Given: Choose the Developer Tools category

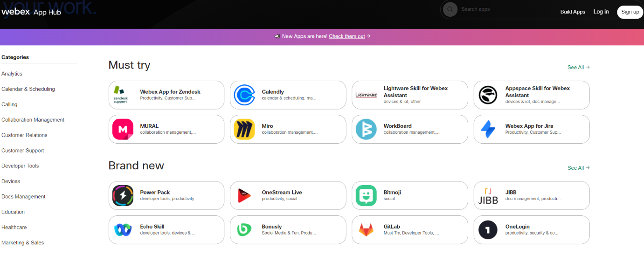Looking at the screenshot, I should (x=20, y=166).
